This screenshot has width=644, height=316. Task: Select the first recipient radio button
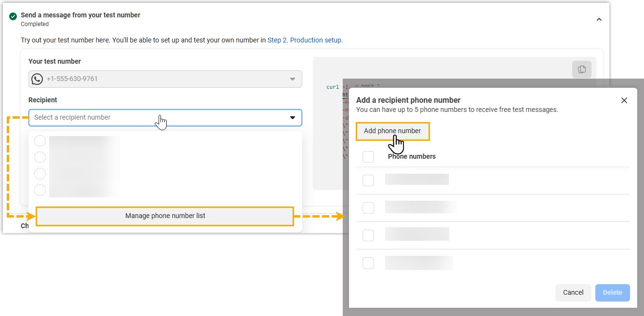pos(40,141)
